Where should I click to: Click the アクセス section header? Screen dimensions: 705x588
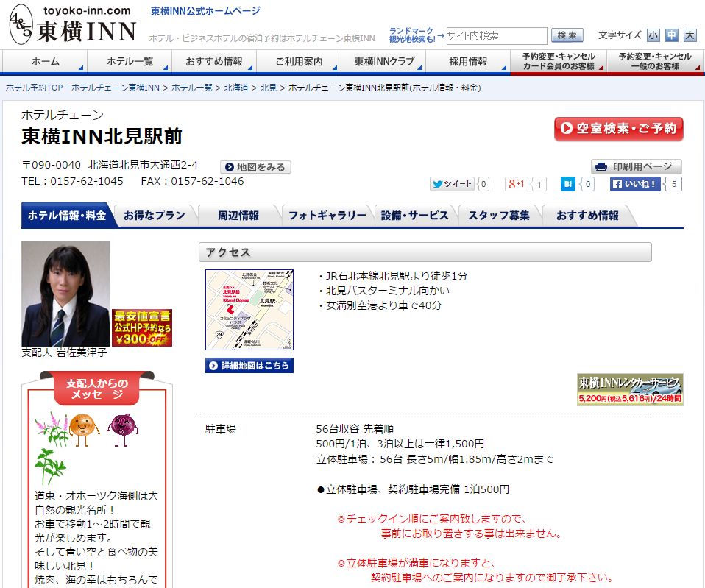click(425, 252)
